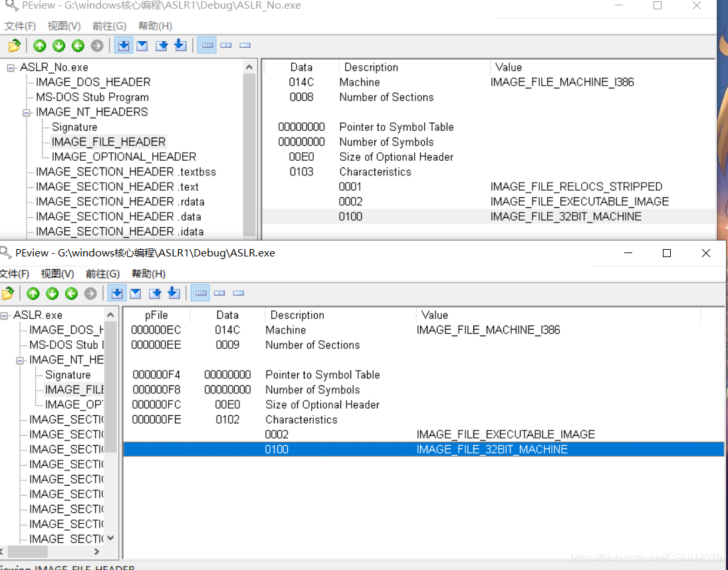
Task: Collapse the ASLR_No.exe root tree node
Action: tap(11, 68)
